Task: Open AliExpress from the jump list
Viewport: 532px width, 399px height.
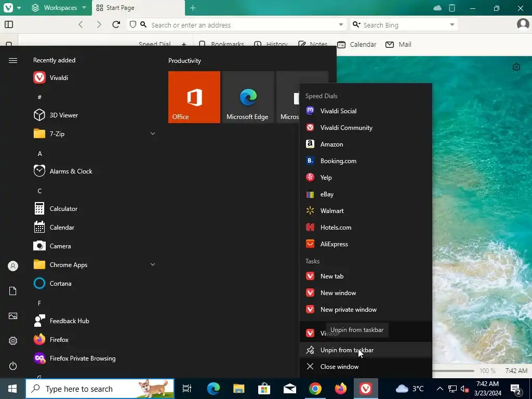Action: [x=366, y=244]
